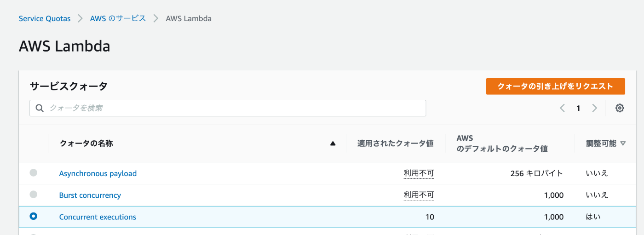Select the Concurrent executions radio button
This screenshot has height=235, width=644.
click(x=33, y=216)
